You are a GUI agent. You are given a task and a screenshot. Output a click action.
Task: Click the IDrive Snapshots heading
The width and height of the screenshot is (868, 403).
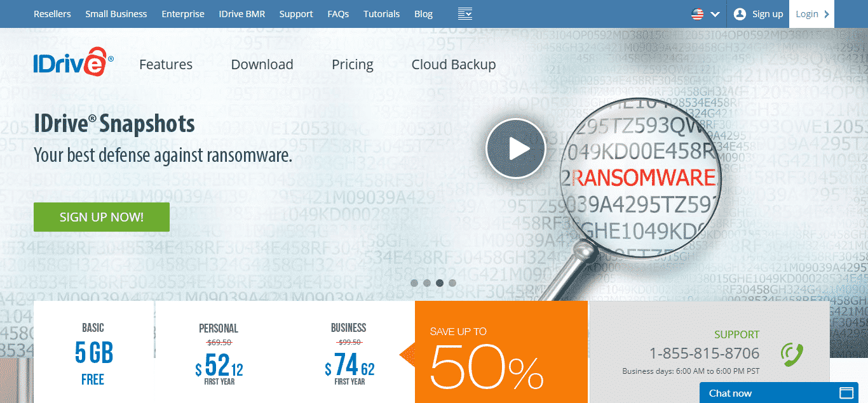click(x=114, y=125)
